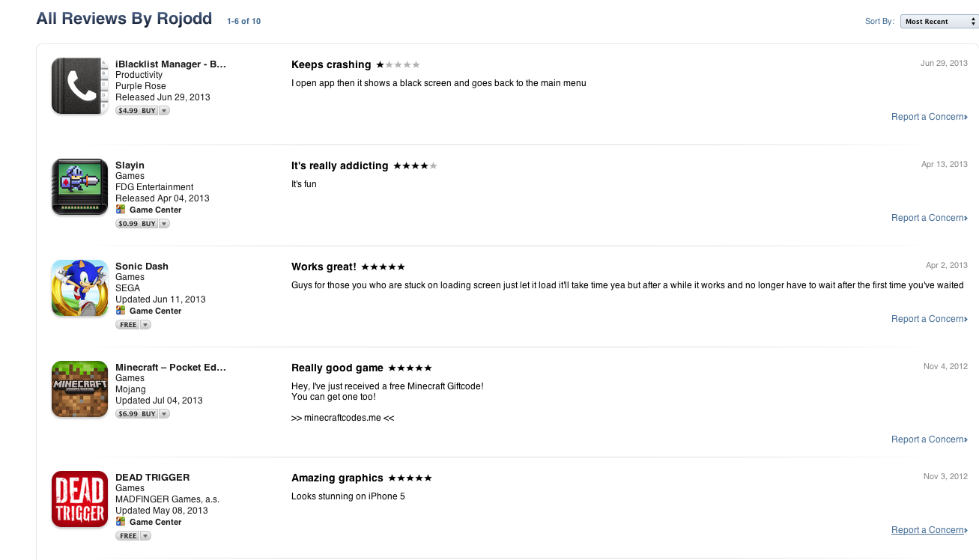Click Game Center icon under Slayin

click(121, 210)
